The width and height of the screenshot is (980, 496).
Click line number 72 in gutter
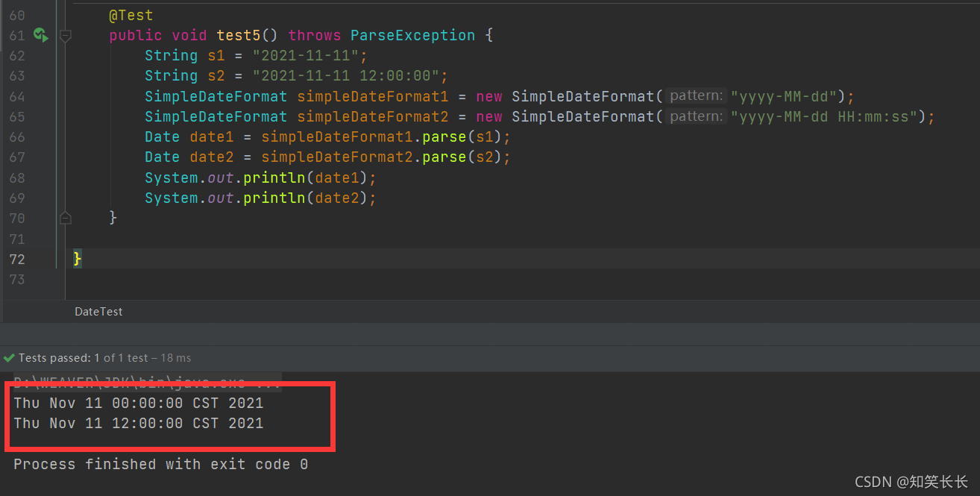click(16, 259)
